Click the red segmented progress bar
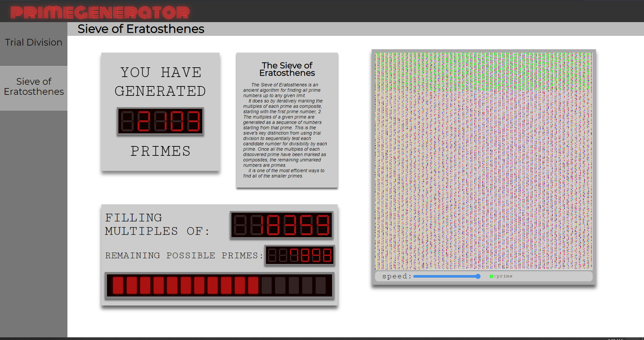 (x=219, y=285)
